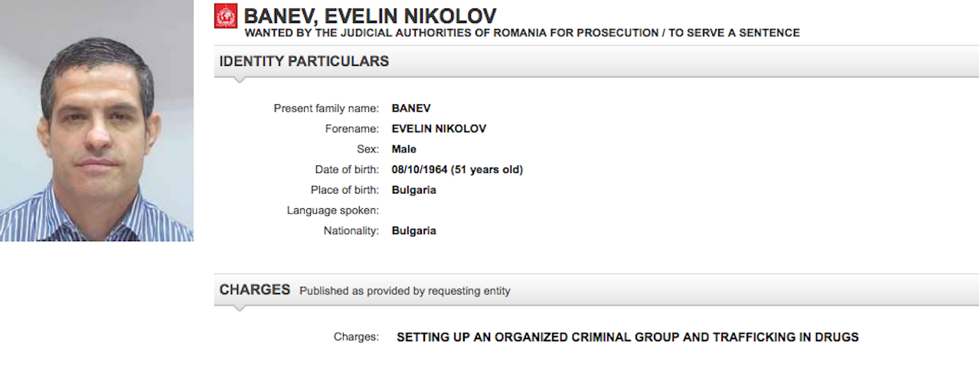Click the Language spoken label

pos(332,210)
